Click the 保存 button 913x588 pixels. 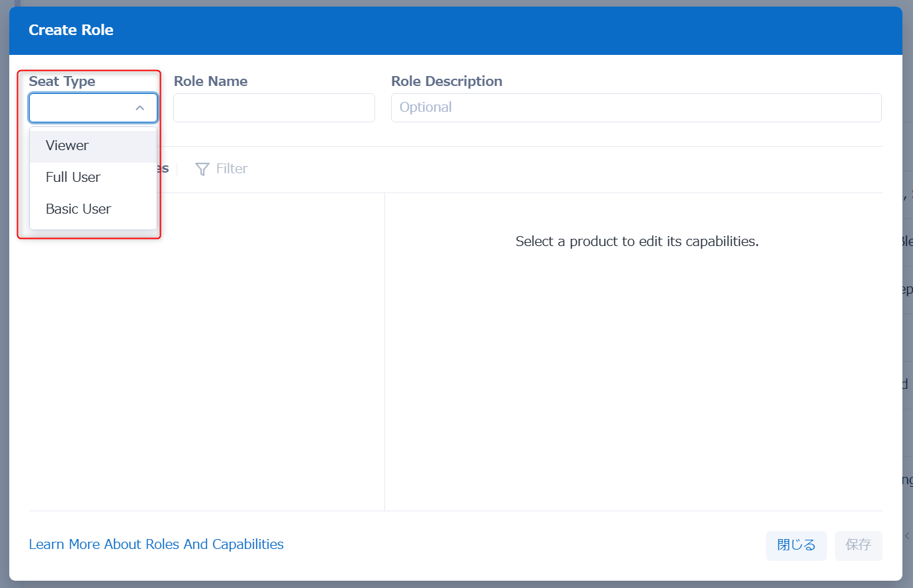coord(859,546)
